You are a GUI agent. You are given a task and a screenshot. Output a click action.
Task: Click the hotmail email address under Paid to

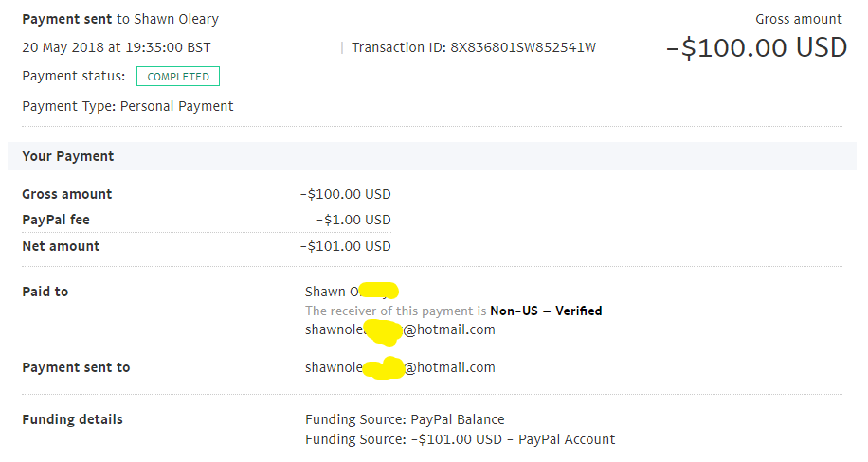click(400, 329)
